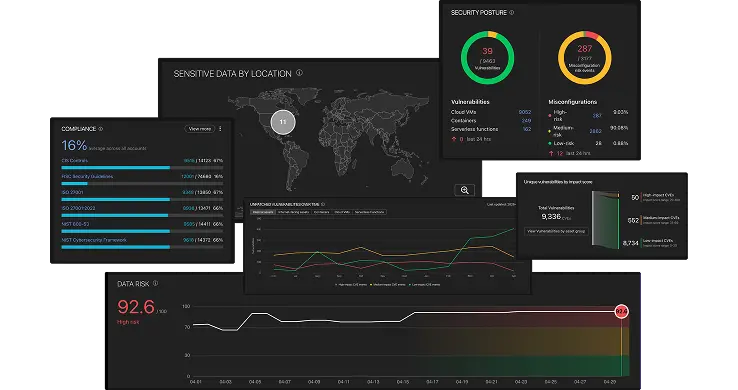This screenshot has height=390, width=738.
Task: Open the Compliance panel three-dot menu
Action: point(220,128)
